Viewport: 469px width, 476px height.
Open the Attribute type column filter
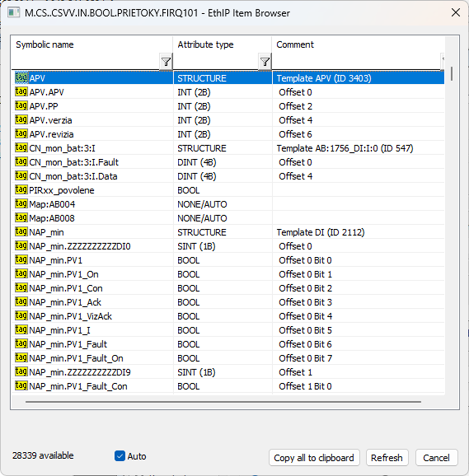point(264,62)
